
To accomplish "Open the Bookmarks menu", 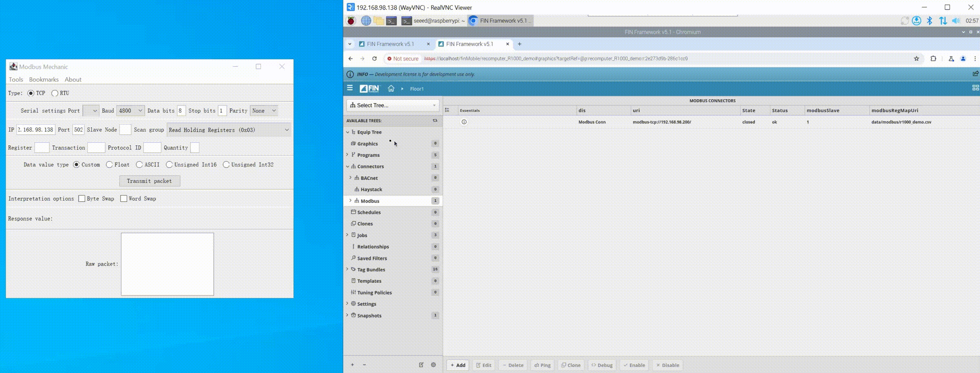I will (44, 79).
